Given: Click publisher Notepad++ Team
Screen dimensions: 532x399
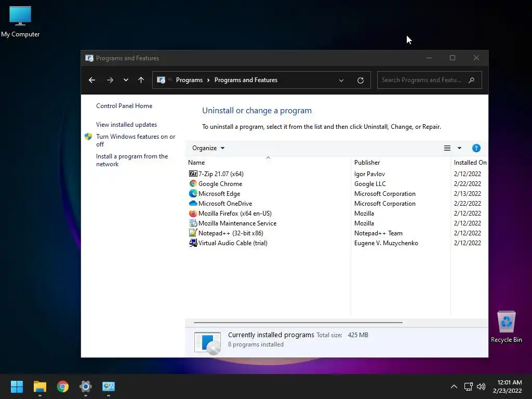Looking at the screenshot, I should pyautogui.click(x=378, y=233).
